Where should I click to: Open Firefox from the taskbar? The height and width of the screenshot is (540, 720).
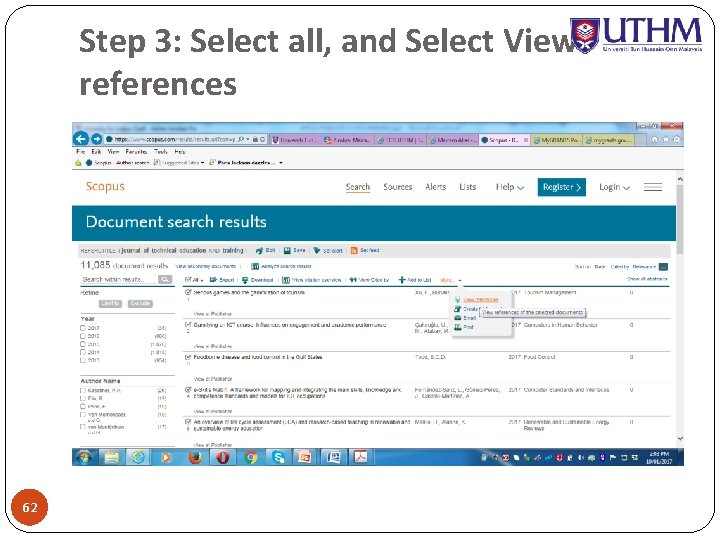click(195, 457)
